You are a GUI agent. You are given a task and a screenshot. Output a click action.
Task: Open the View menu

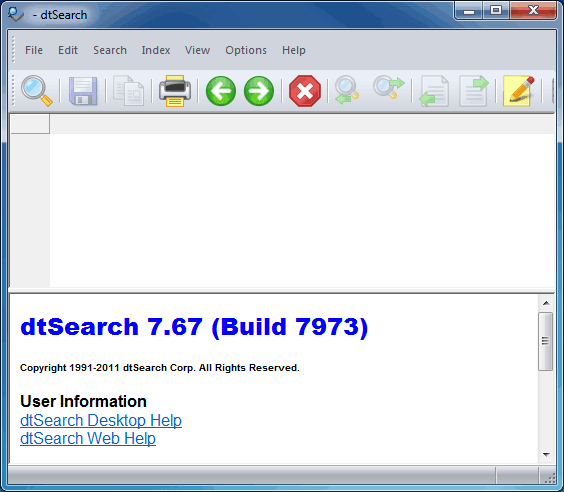[197, 50]
